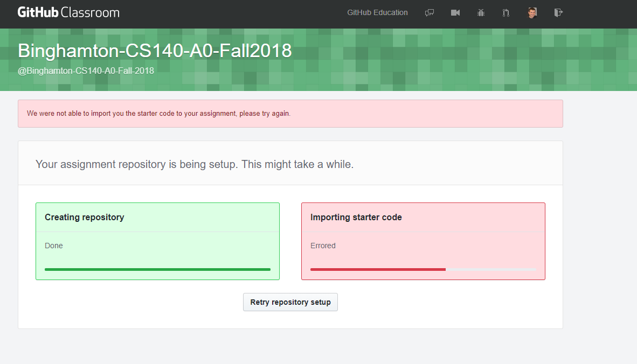Click the Creating repository status card
This screenshot has height=364, width=637.
coord(157,241)
